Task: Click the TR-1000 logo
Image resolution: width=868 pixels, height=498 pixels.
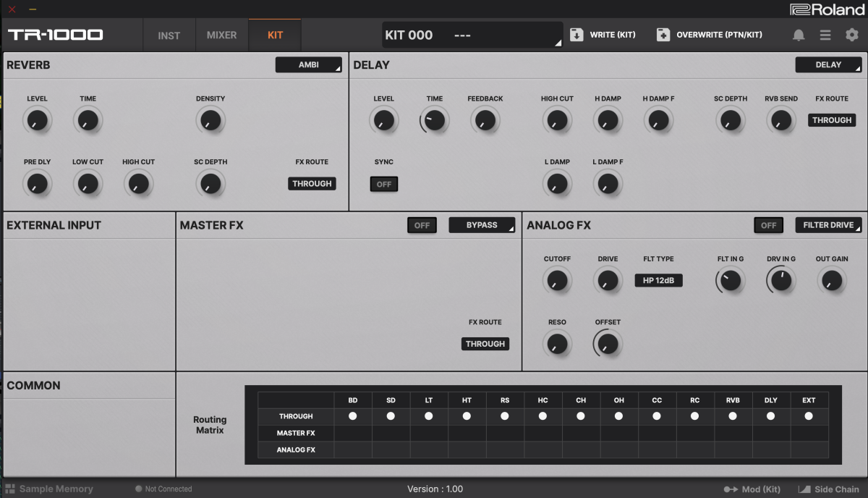Action: [x=56, y=35]
